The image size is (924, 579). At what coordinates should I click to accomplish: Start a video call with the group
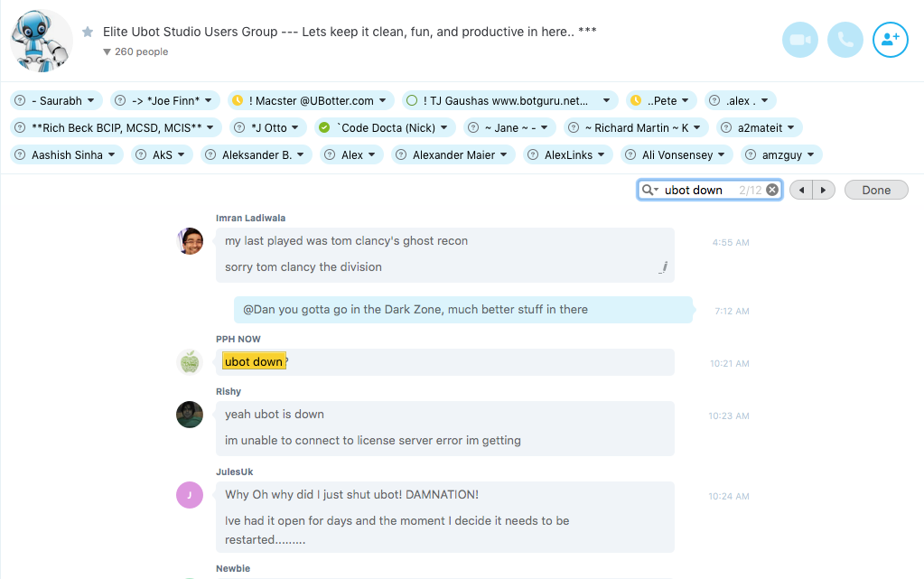pos(799,40)
